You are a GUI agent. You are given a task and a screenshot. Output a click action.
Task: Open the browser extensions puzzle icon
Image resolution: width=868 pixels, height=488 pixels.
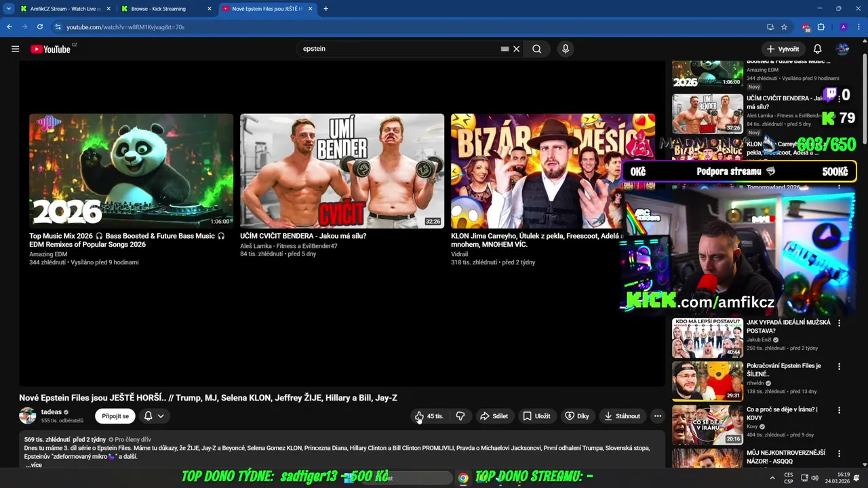[821, 27]
